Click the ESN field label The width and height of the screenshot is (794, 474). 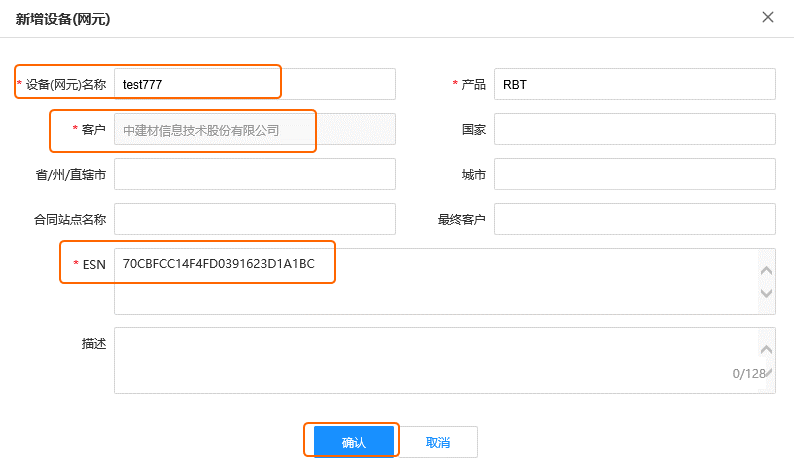coord(94,265)
